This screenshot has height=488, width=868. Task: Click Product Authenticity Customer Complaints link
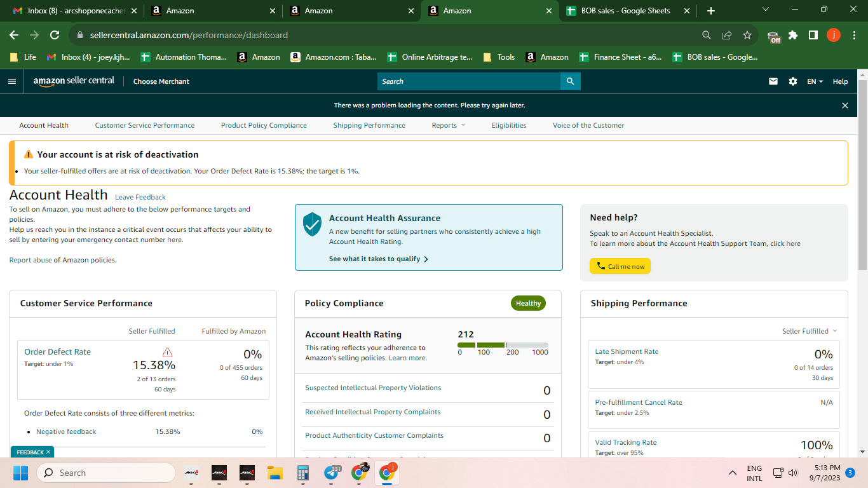tap(374, 435)
